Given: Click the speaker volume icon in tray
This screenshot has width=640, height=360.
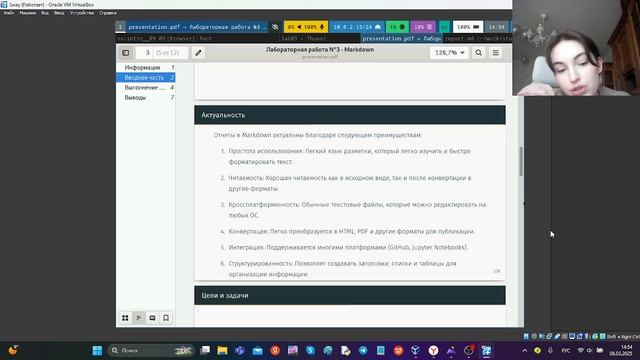Looking at the screenshot, I should point(590,351).
